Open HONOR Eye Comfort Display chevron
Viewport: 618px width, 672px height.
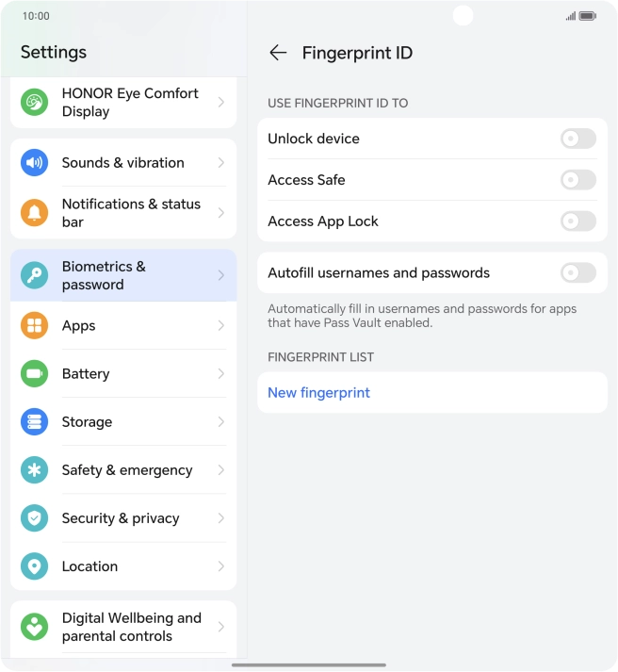(x=221, y=103)
